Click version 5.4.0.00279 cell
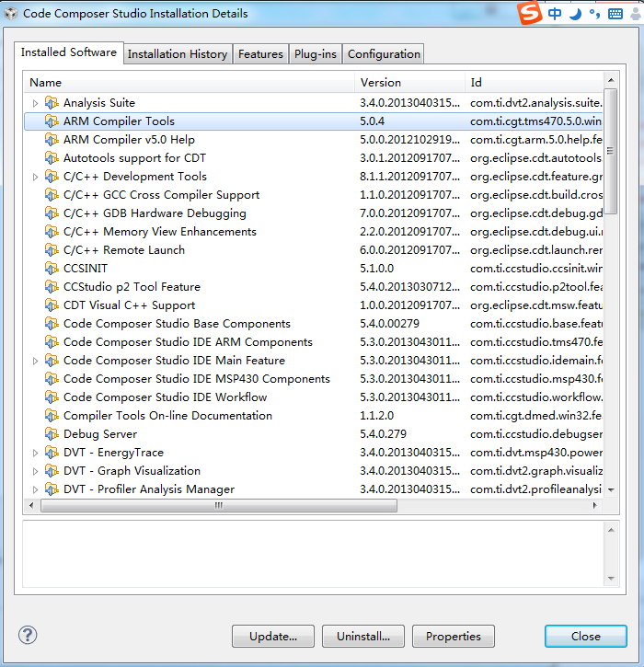This screenshot has width=644, height=667. (390, 324)
